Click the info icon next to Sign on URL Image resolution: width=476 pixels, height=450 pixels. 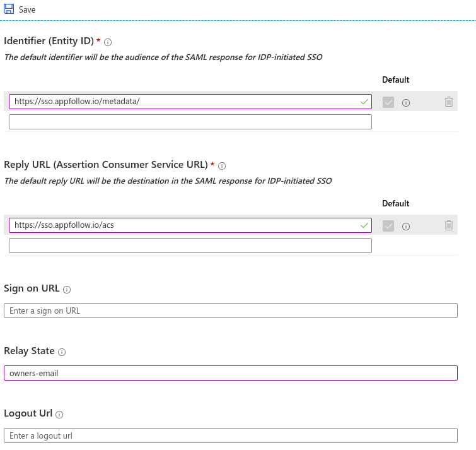pos(67,290)
